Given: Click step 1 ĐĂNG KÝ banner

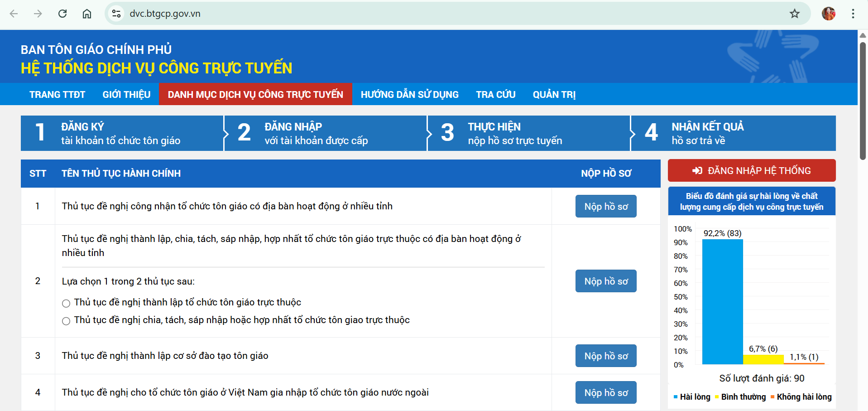Looking at the screenshot, I should (x=122, y=133).
